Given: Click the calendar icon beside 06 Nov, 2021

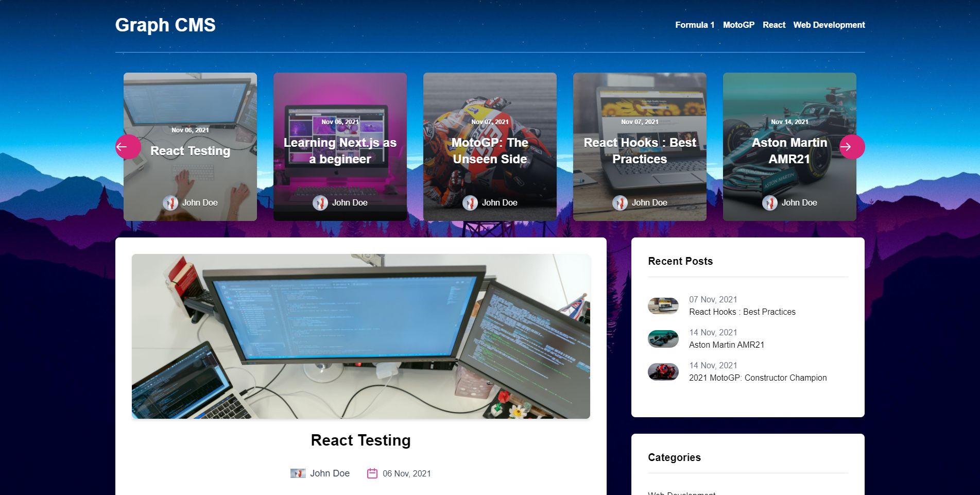Looking at the screenshot, I should pos(372,473).
